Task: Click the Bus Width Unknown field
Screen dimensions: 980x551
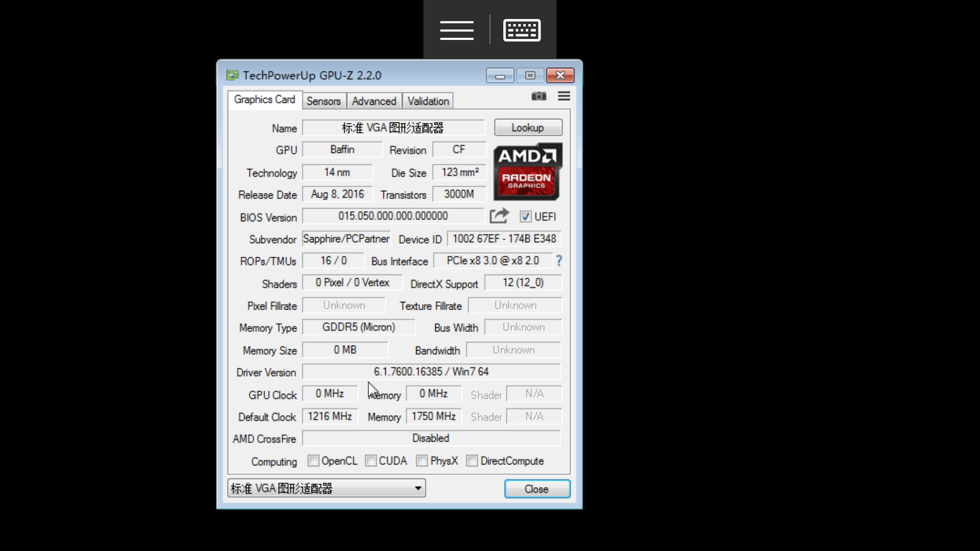Action: pyautogui.click(x=523, y=327)
